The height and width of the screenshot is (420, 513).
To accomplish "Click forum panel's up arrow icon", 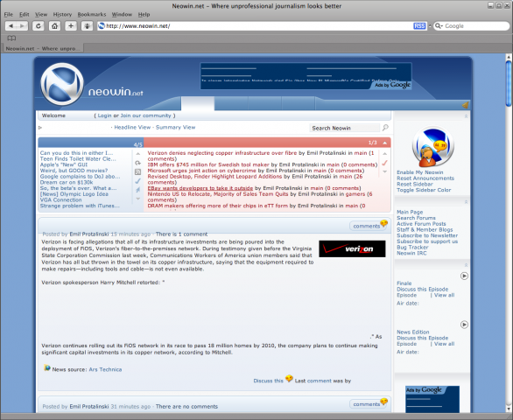I will tap(137, 154).
